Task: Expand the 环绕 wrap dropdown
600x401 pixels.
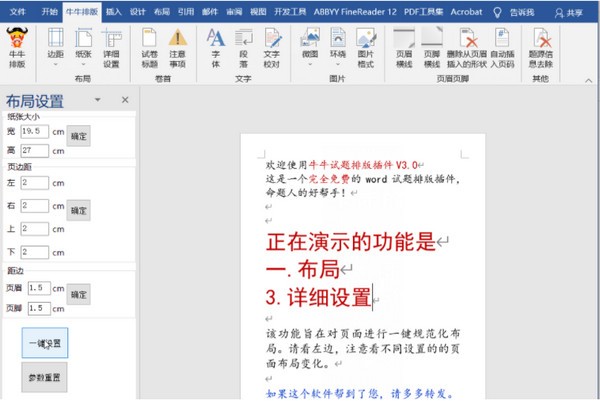Action: (339, 47)
